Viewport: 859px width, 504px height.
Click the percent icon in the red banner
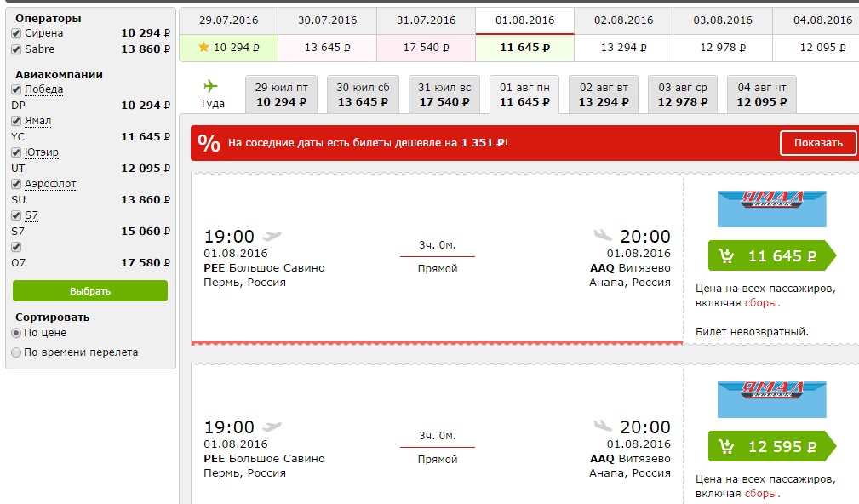click(209, 143)
